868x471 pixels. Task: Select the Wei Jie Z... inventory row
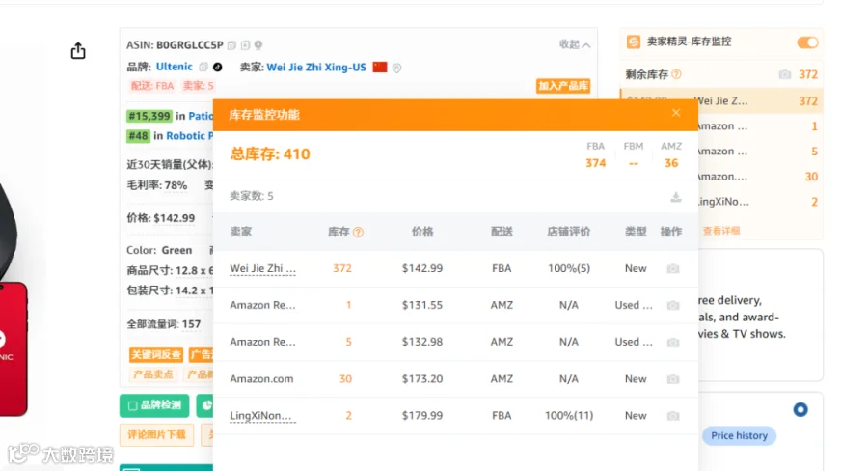pyautogui.click(x=721, y=100)
